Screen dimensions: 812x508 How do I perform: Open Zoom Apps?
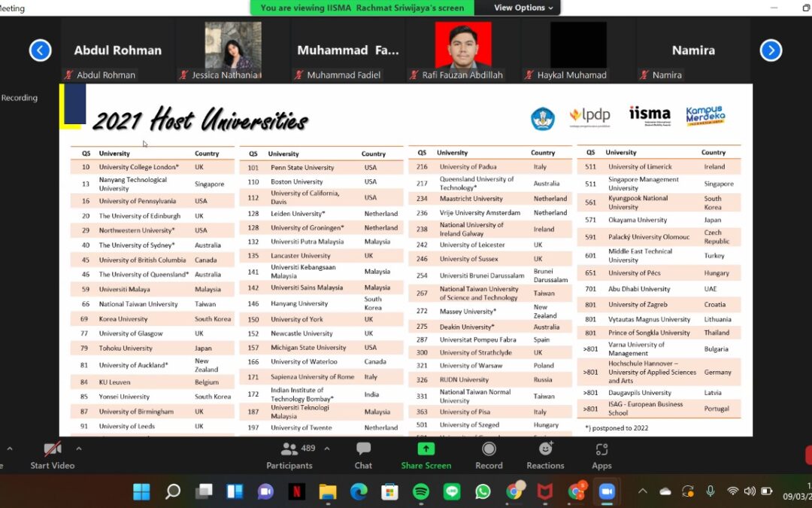[x=601, y=455]
